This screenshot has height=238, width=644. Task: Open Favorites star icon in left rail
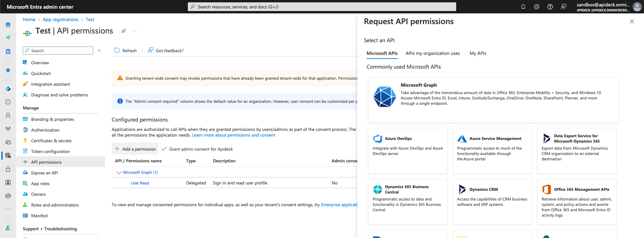[x=8, y=70]
